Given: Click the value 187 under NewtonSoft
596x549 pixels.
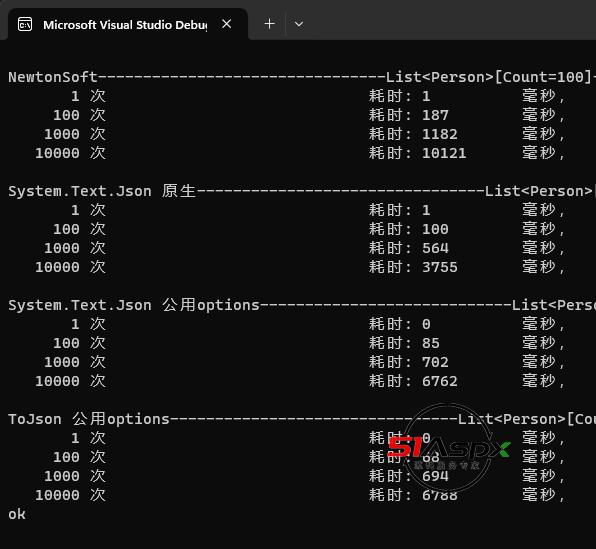Looking at the screenshot, I should [435, 115].
